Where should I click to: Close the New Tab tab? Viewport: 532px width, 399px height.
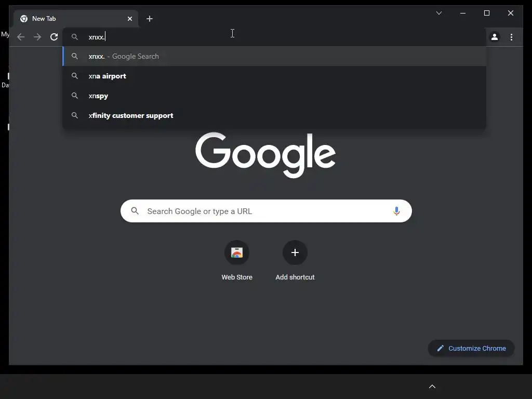pos(129,19)
